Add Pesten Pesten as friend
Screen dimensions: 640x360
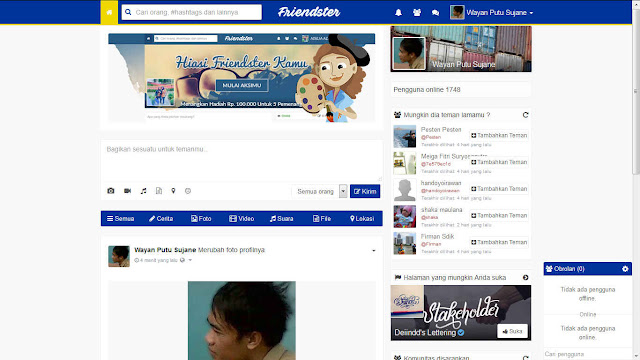pyautogui.click(x=499, y=135)
